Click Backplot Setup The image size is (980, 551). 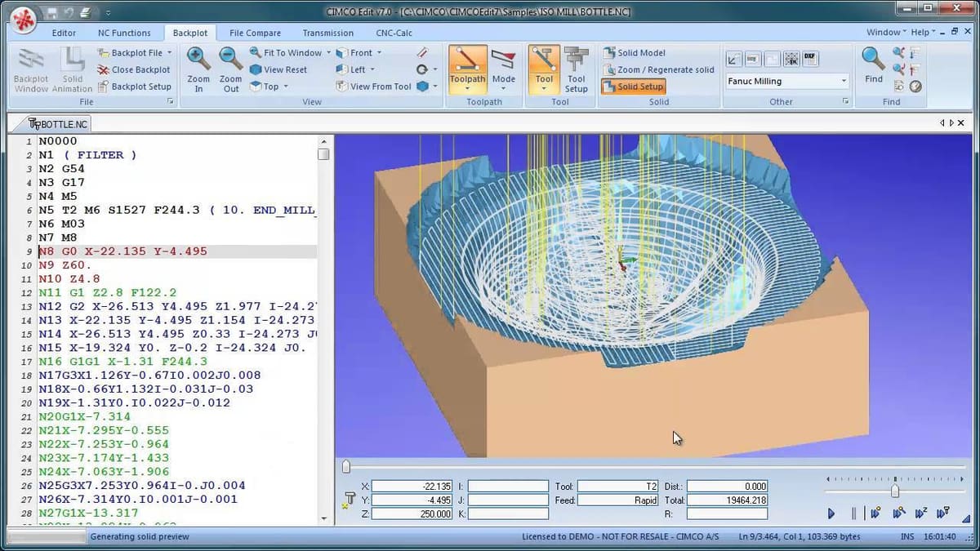135,87
